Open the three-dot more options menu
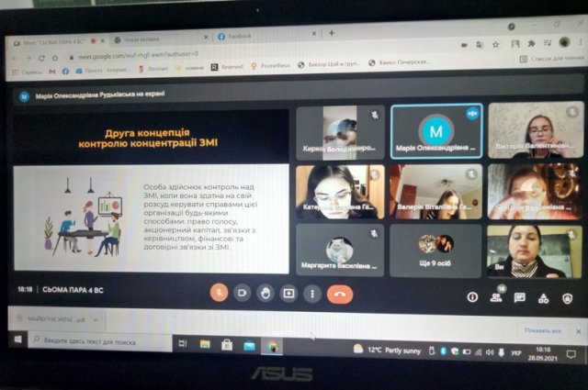This screenshot has width=588, height=390. click(312, 294)
